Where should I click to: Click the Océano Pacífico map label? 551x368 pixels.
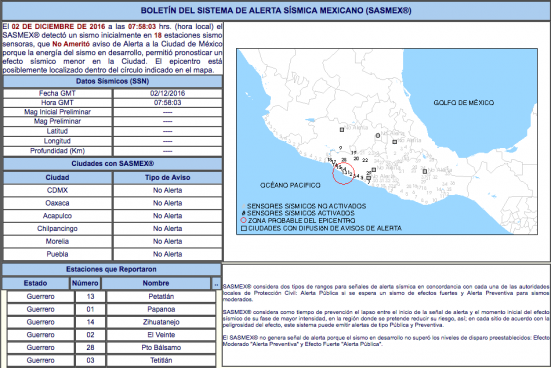point(290,185)
